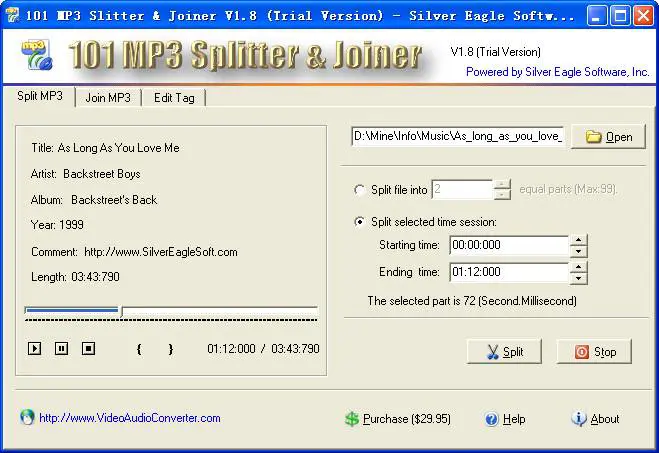This screenshot has width=659, height=453.
Task: Click the red Stop button
Action: click(594, 351)
